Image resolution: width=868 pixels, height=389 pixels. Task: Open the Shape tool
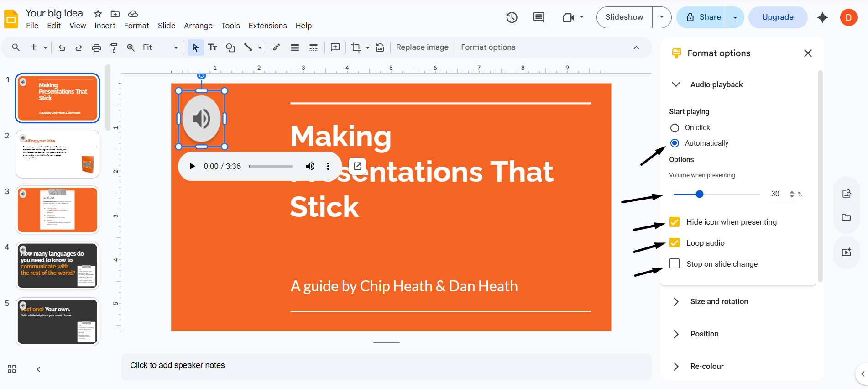pyautogui.click(x=230, y=47)
